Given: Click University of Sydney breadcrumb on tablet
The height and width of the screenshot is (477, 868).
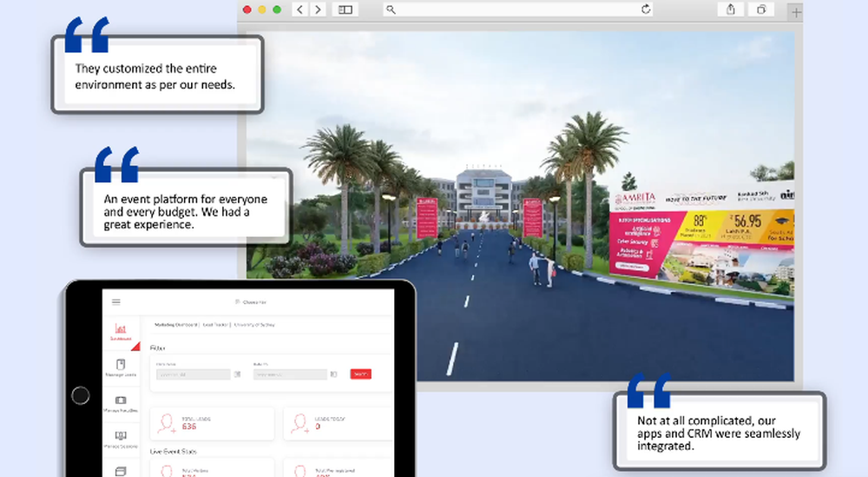Looking at the screenshot, I should coord(254,325).
